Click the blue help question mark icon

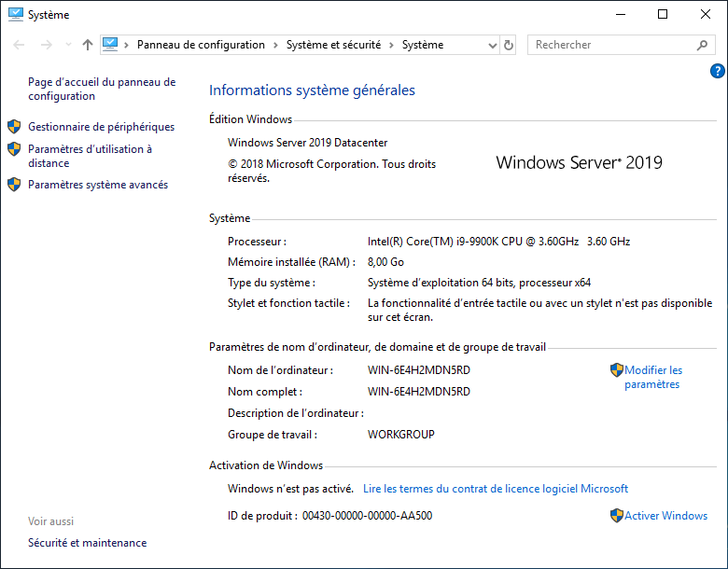coord(717,71)
